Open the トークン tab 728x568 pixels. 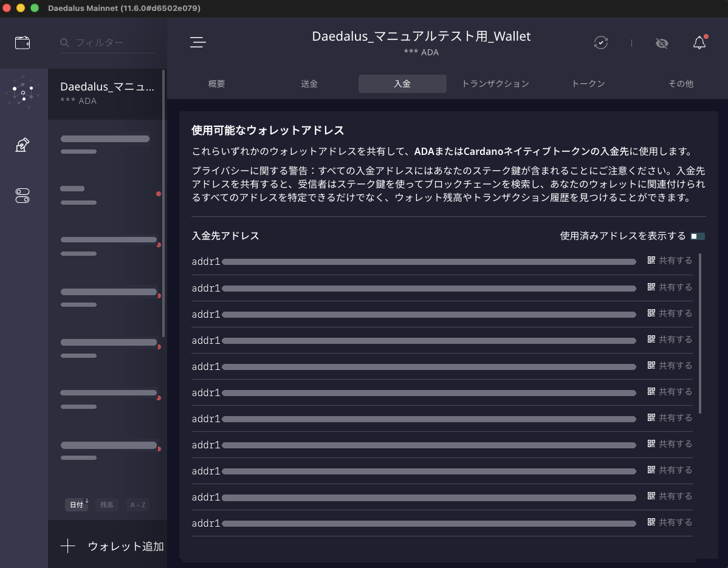coord(588,84)
